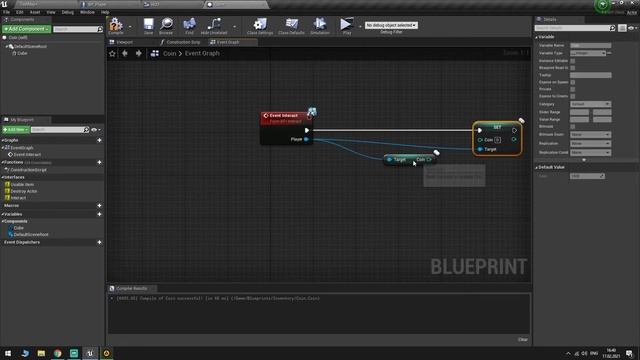This screenshot has height=360, width=640.
Task: Open Chrome from taskbar
Action: click(x=58, y=353)
